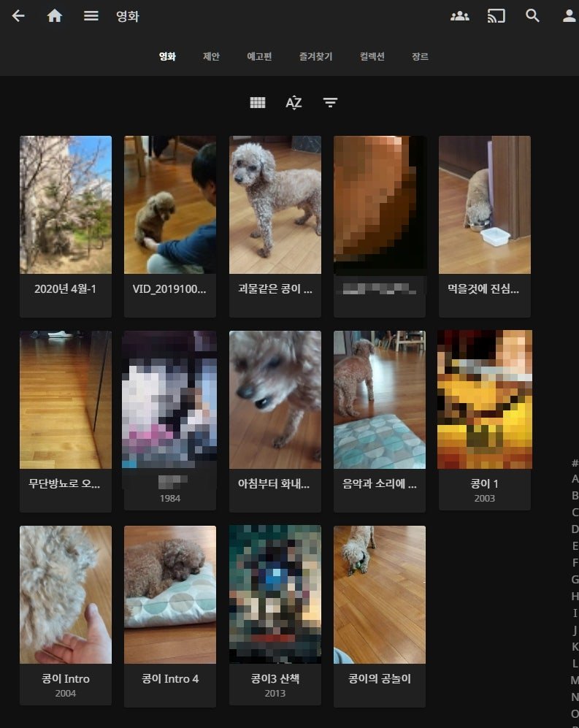
Task: Open the 장르 tab
Action: tap(420, 56)
